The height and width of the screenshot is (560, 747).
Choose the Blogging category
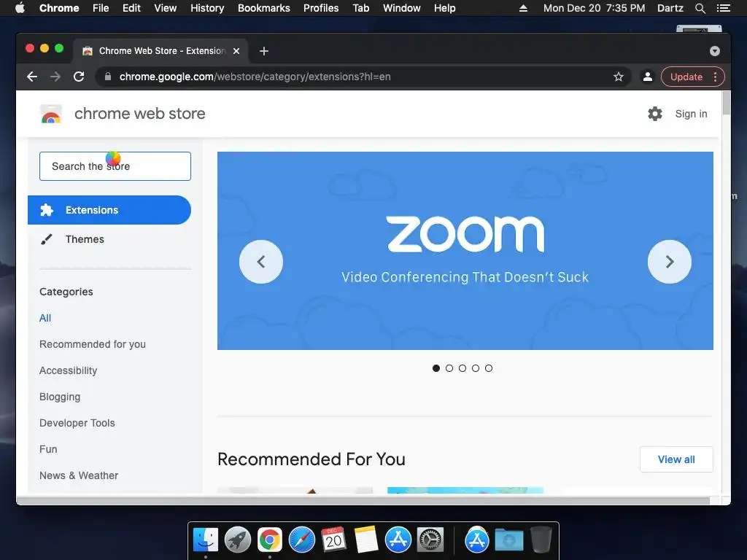pyautogui.click(x=60, y=397)
